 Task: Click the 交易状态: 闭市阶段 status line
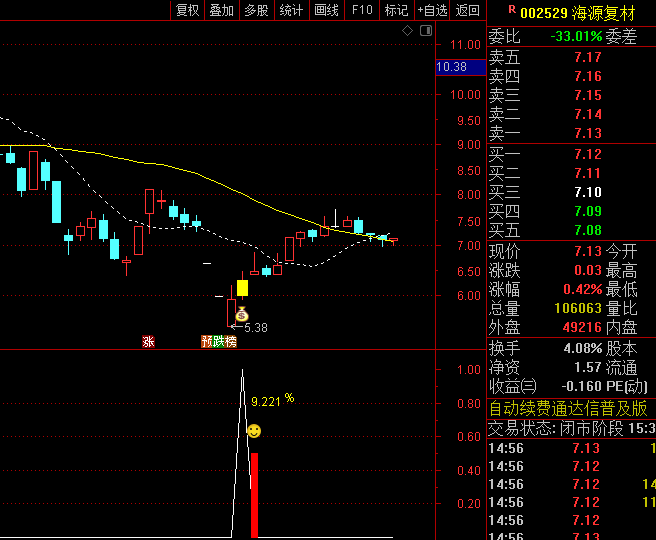pyautogui.click(x=571, y=429)
